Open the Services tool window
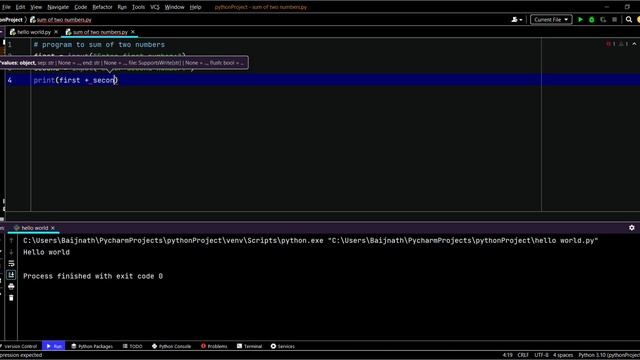The image size is (640, 360). (282, 346)
